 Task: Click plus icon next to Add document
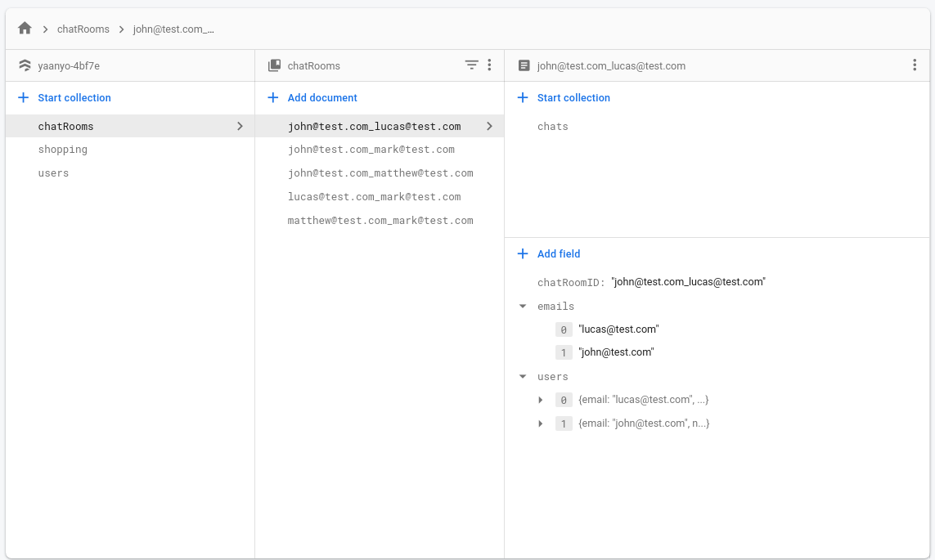coord(273,97)
